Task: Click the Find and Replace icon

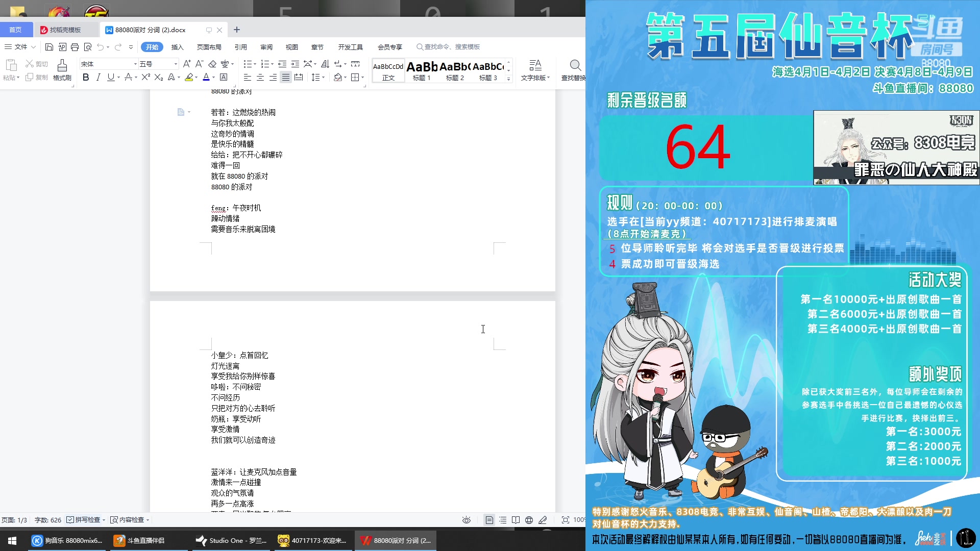Action: point(575,65)
